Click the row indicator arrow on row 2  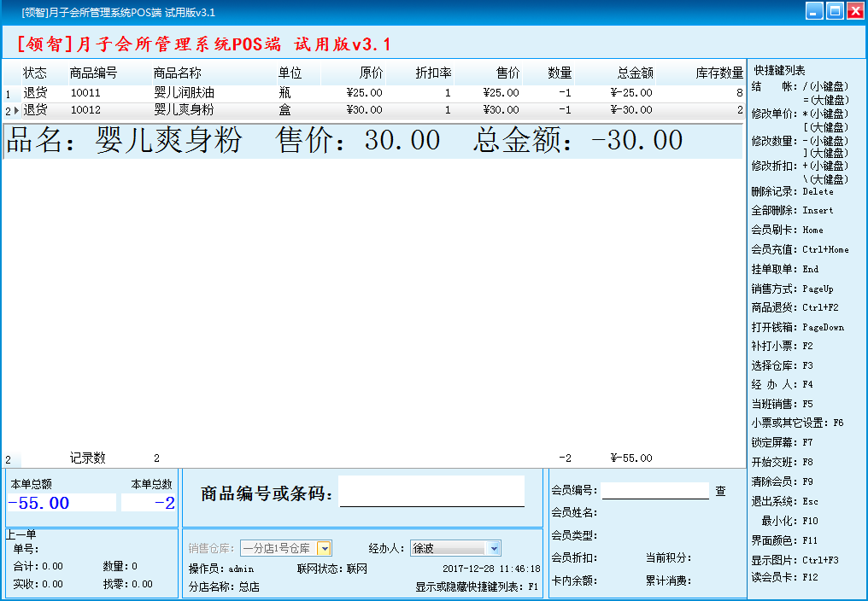(16, 111)
